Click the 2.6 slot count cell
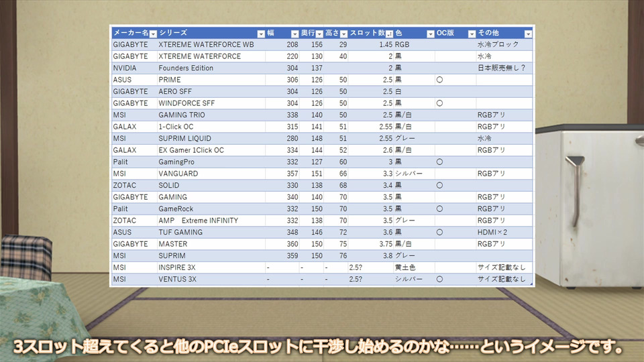 coord(371,150)
